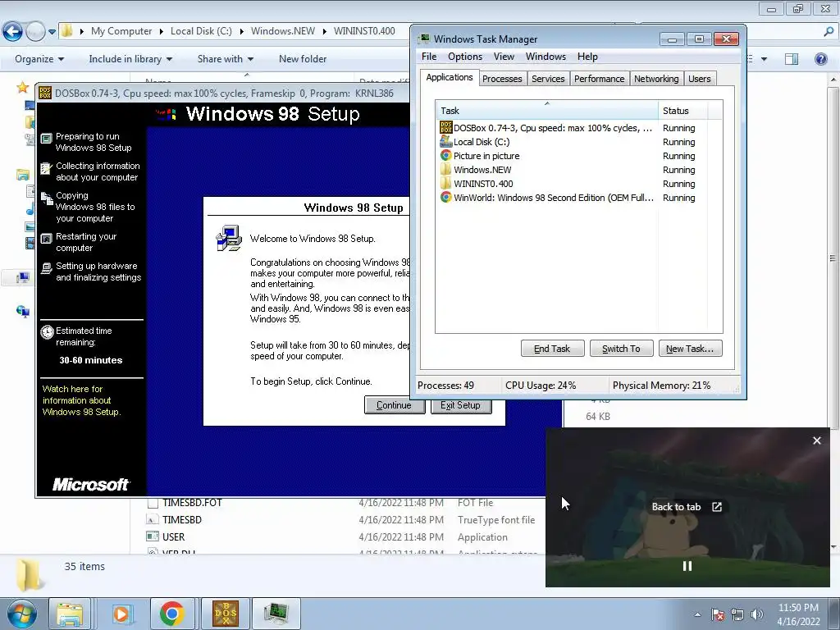The image size is (840, 630).
Task: Open the Start menu orb
Action: point(21,614)
